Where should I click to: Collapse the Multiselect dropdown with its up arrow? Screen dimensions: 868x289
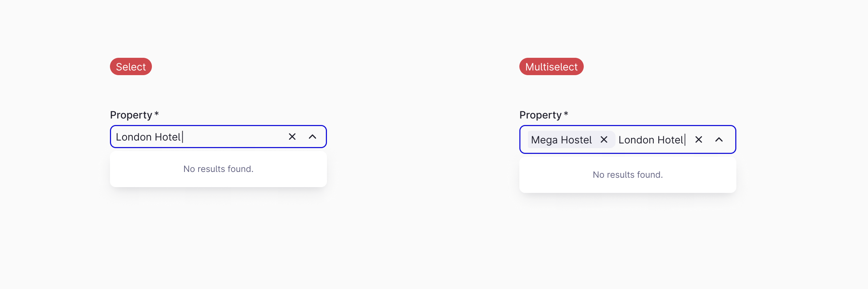click(x=719, y=139)
